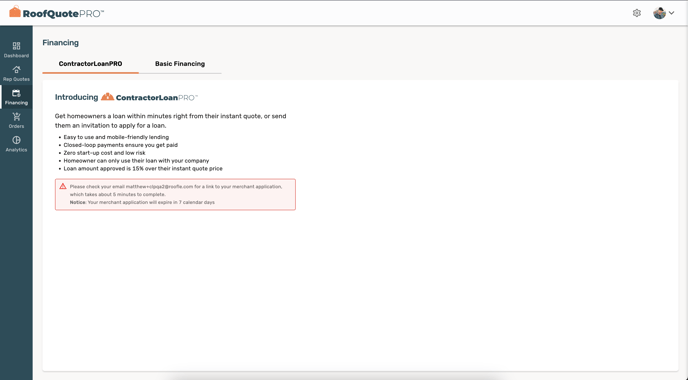Click the merchant application expiry notice text
The image size is (688, 380).
[x=142, y=202]
